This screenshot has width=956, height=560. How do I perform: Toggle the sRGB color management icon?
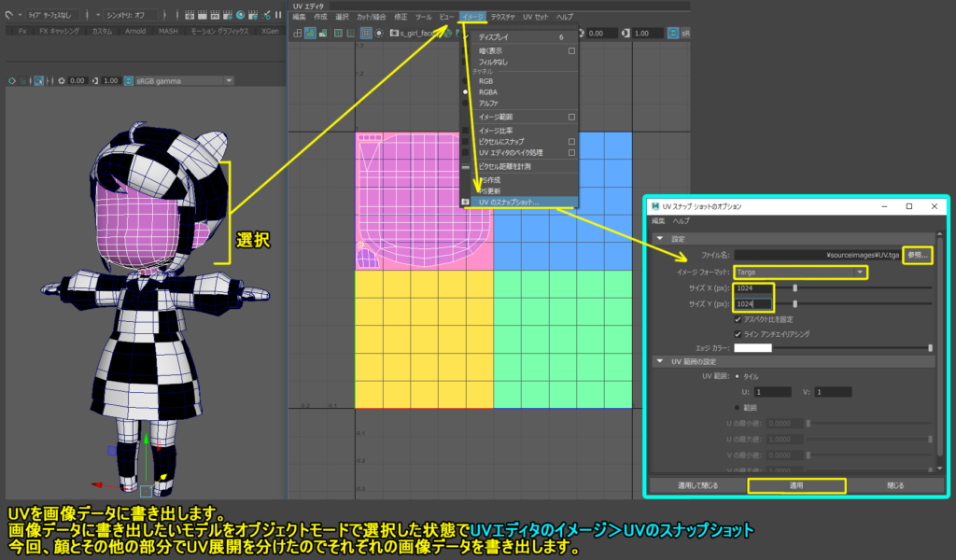(129, 80)
